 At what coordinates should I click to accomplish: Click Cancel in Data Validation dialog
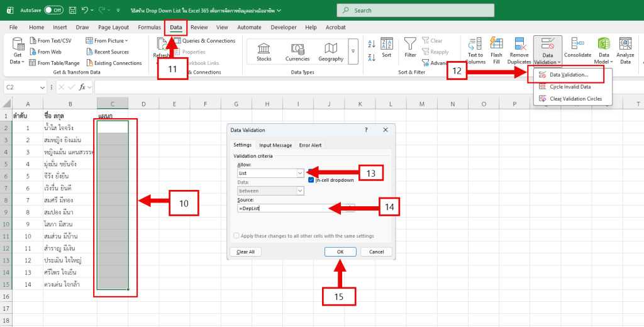[x=376, y=252]
